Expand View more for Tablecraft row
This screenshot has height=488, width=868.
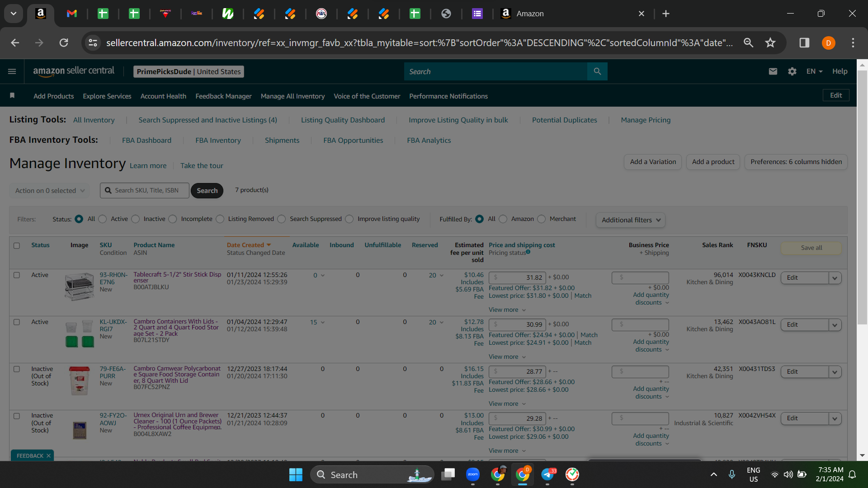(507, 310)
